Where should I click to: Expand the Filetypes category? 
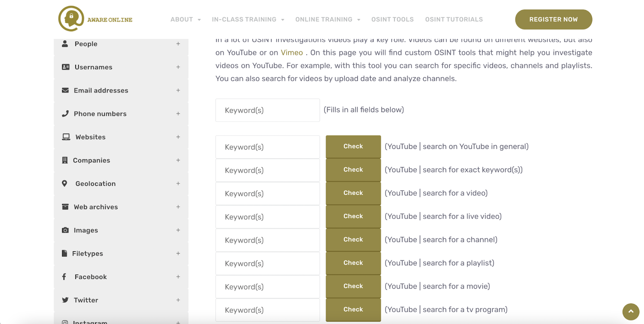click(178, 254)
